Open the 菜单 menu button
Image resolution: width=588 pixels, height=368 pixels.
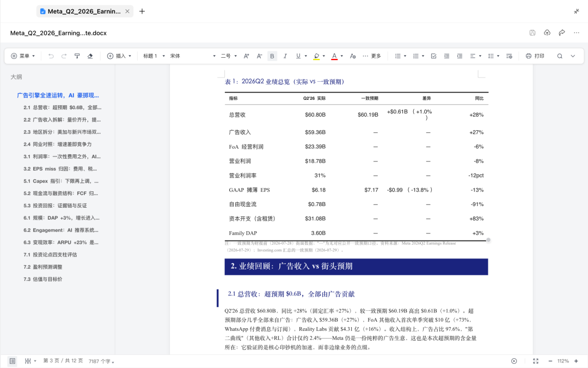[23, 56]
